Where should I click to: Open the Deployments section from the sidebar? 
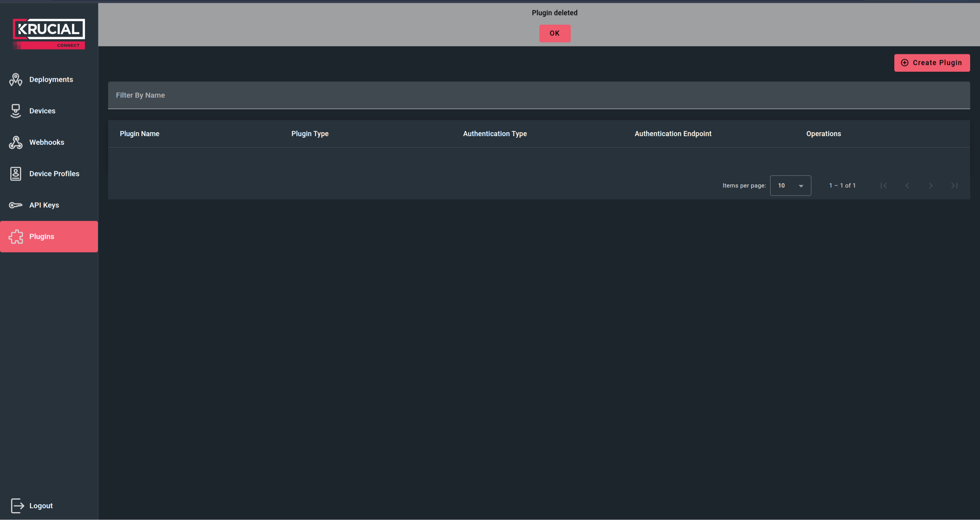(x=51, y=79)
